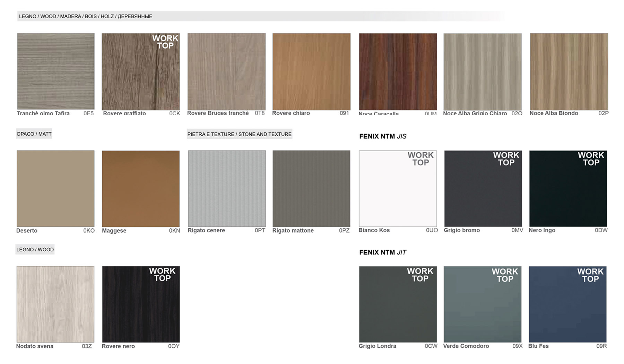
Task: Select the Deserto matt color swatch
Action: pyautogui.click(x=55, y=189)
